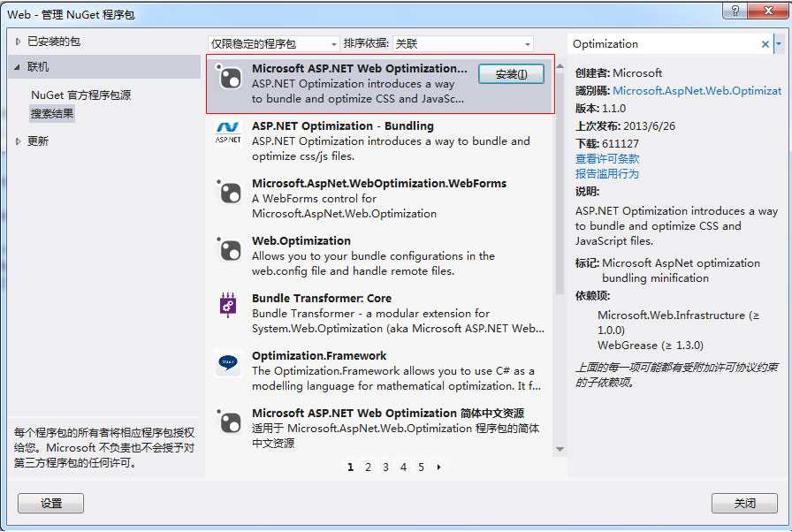Viewport: 792px width, 532px height.
Task: Go to results page 2
Action: point(368,467)
